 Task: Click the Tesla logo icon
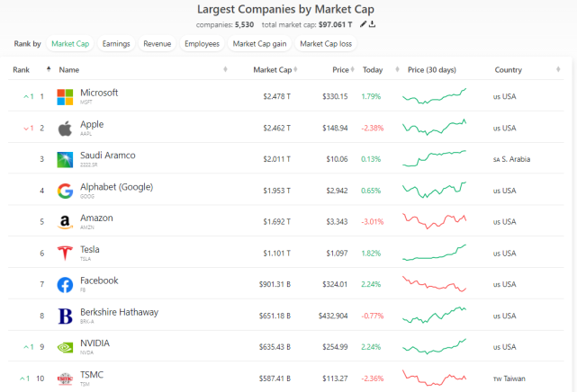point(65,254)
